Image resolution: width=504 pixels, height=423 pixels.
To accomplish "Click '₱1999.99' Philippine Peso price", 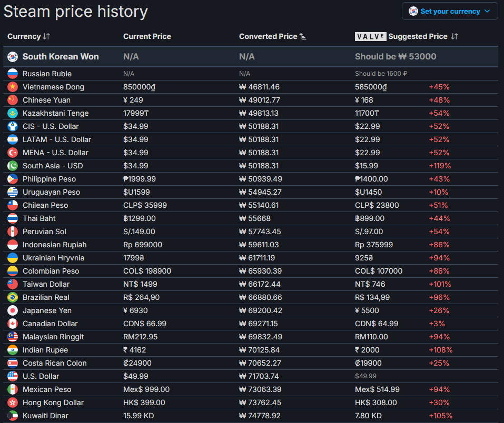I will point(140,179).
